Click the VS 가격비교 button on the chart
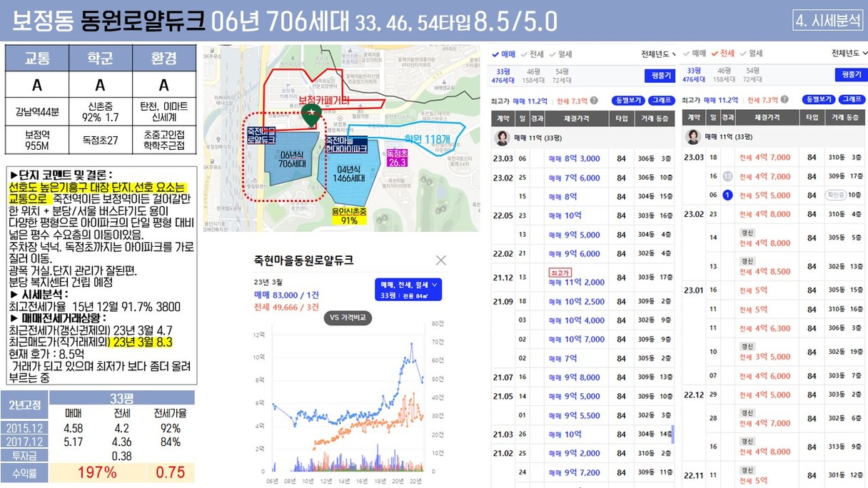Viewport: 868px width, 488px height. [x=348, y=318]
